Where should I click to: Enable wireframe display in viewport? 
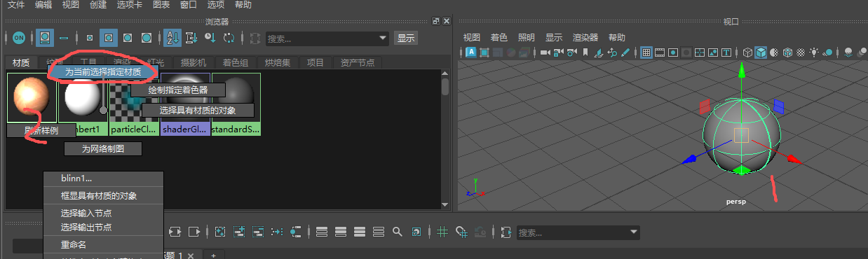point(748,52)
